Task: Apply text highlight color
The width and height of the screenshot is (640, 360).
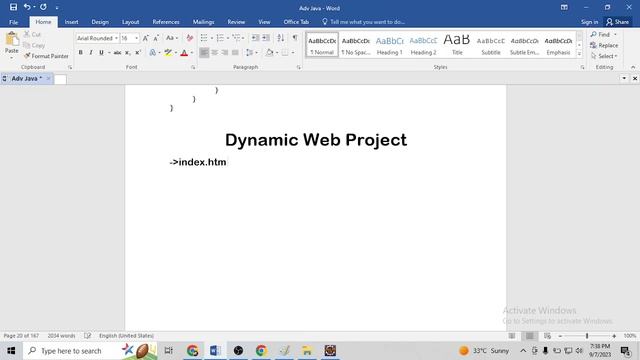Action: (x=168, y=53)
